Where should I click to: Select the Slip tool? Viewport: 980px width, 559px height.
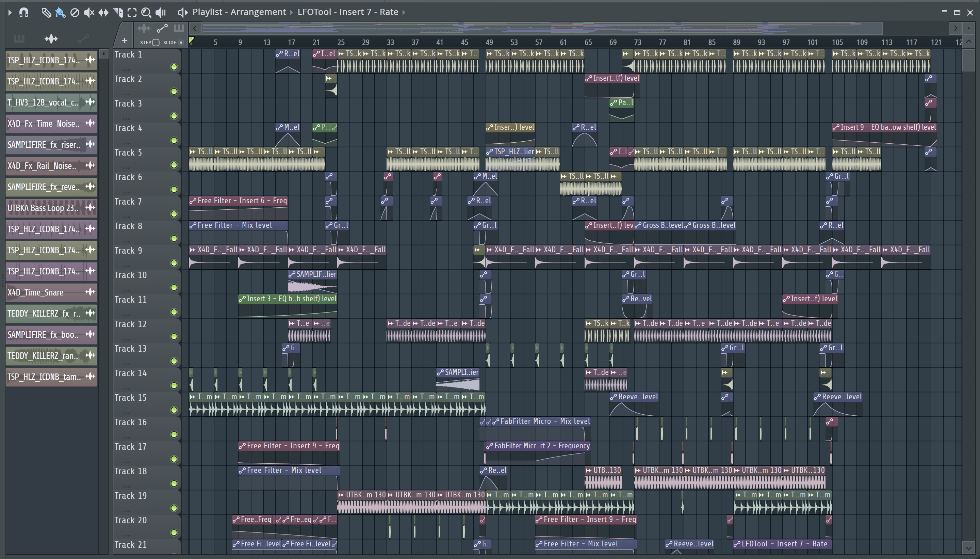click(103, 13)
